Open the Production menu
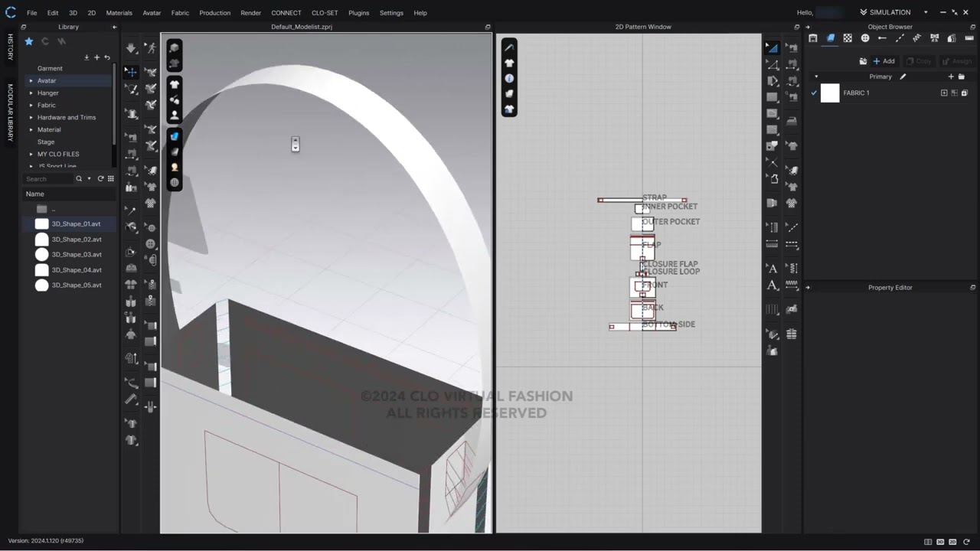The height and width of the screenshot is (551, 980). (214, 13)
